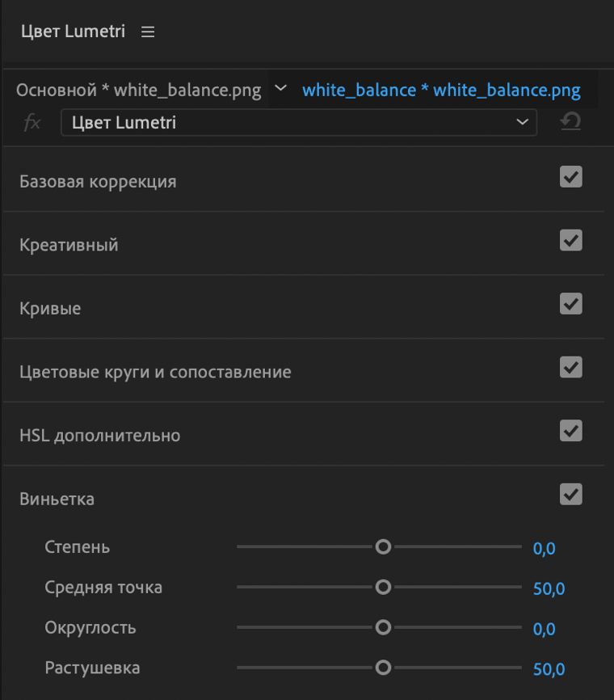This screenshot has height=700, width=614.
Task: Click the reset effect arrow icon
Action: point(570,122)
